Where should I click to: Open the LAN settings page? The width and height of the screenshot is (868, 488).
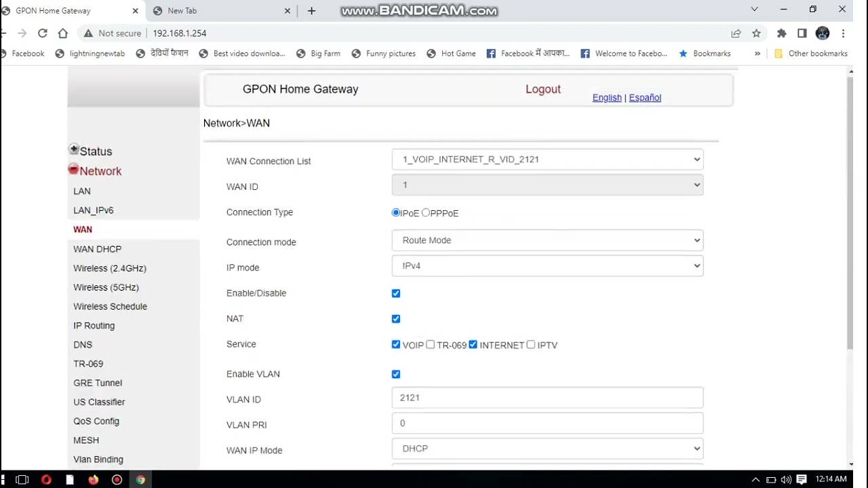82,191
